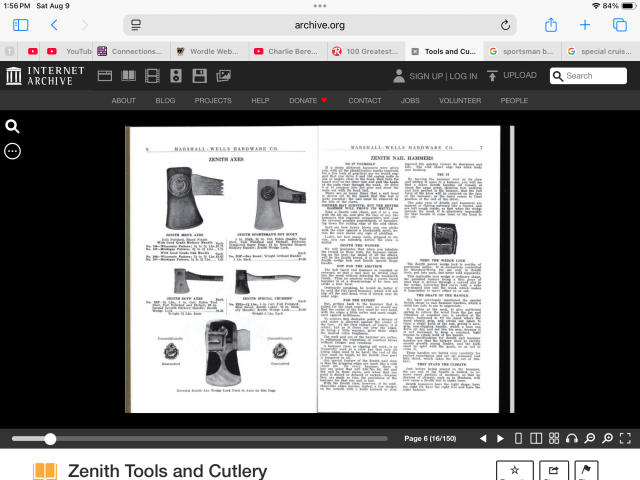Switch to the sportsman b tab
The image size is (640, 480).
[x=522, y=51]
